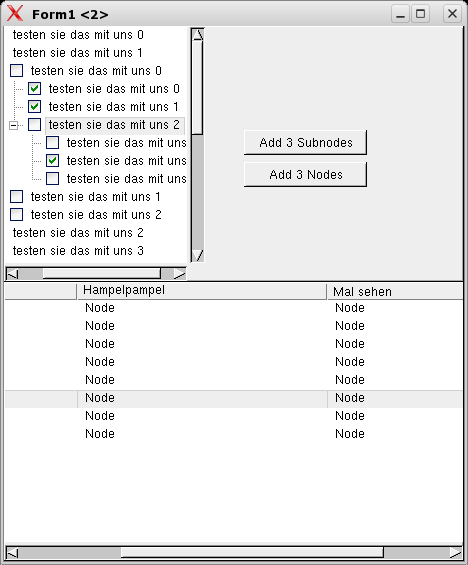
Task: Click the blank first column header
Action: 41,291
